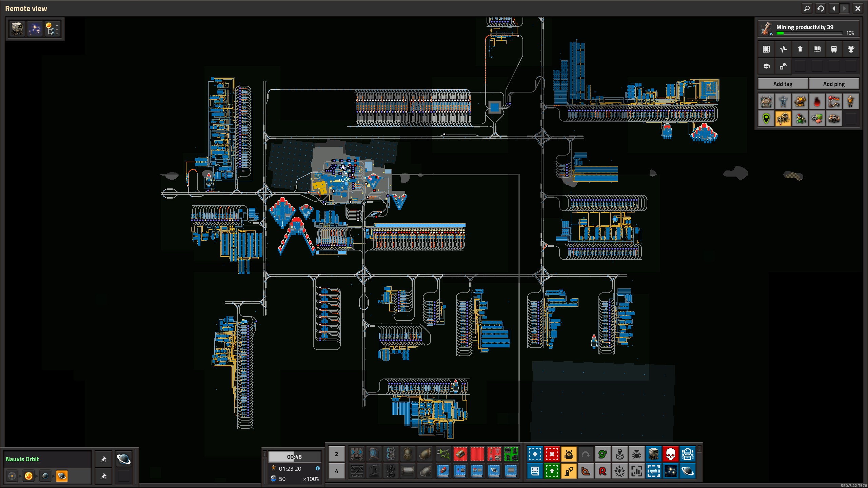This screenshot has height=488, width=868.
Task: Click the Add tag button
Action: [783, 84]
